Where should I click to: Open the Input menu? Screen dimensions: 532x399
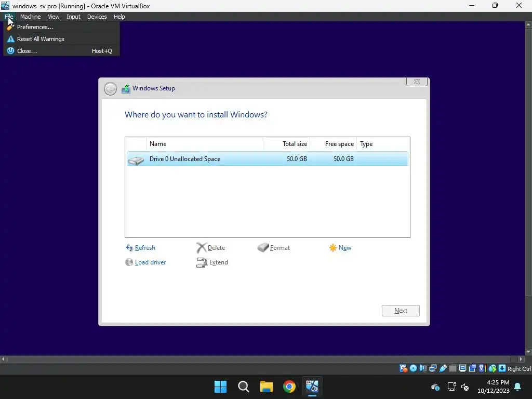click(73, 17)
